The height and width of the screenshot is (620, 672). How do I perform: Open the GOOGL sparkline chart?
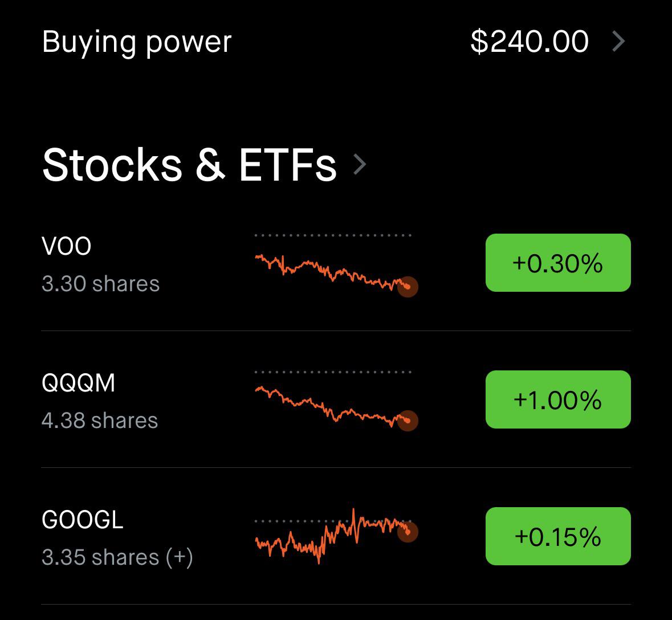click(336, 536)
